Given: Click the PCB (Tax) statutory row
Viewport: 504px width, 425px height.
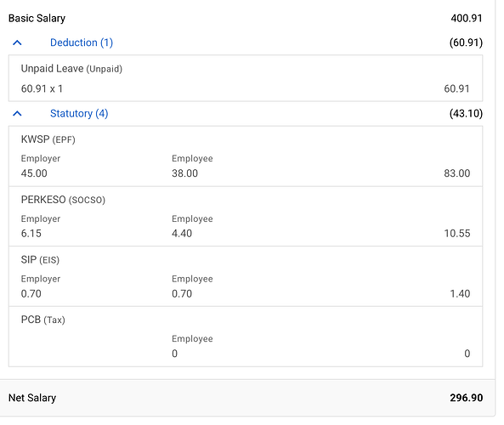Looking at the screenshot, I should pos(246,337).
